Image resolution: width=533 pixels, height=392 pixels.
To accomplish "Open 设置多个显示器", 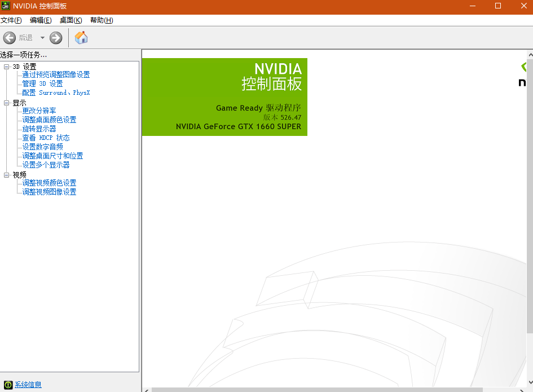I will coord(46,165).
